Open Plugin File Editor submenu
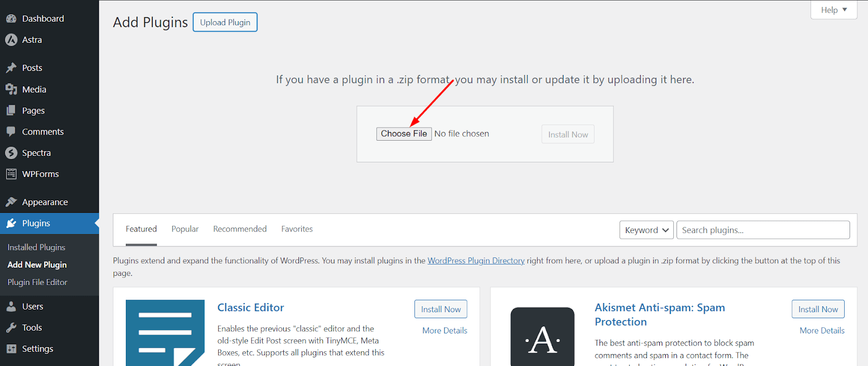The height and width of the screenshot is (366, 868). (37, 282)
